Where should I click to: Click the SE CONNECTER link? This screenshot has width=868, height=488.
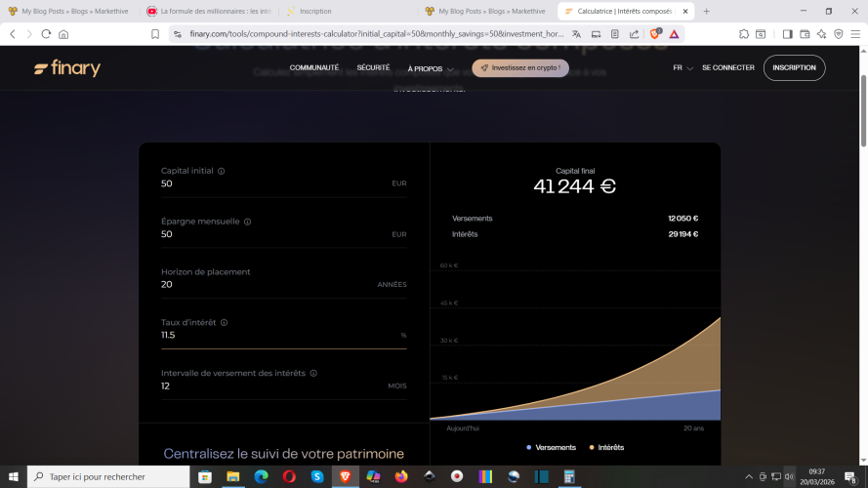pyautogui.click(x=727, y=68)
